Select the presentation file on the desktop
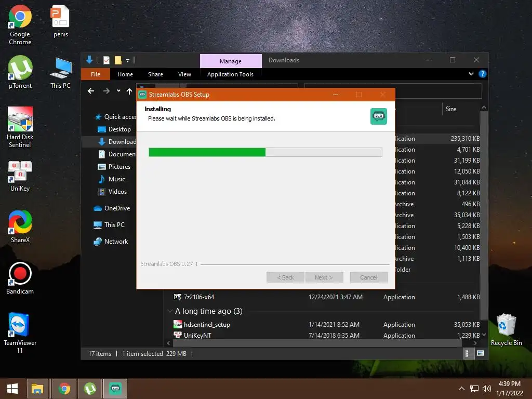Image resolution: width=532 pixels, height=399 pixels. (61, 21)
